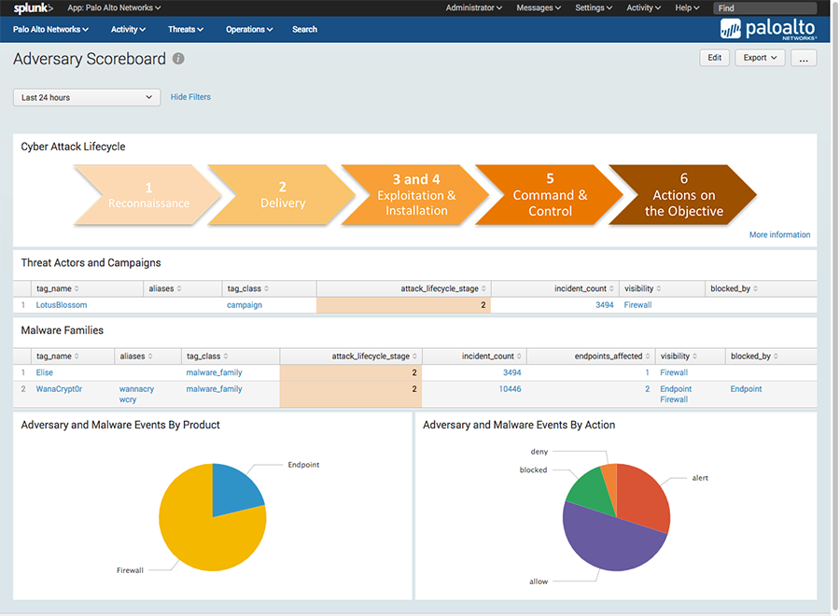The width and height of the screenshot is (840, 616).
Task: Click the wcry alias link
Action: coord(128,399)
